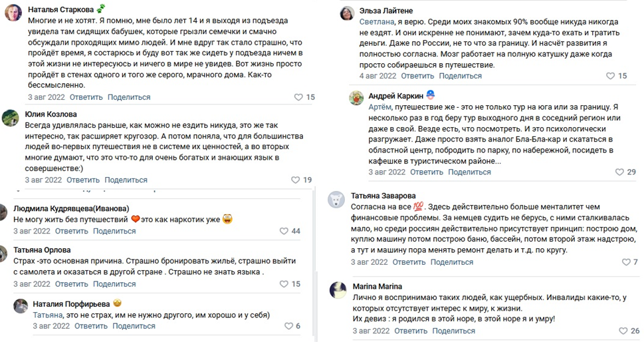This screenshot has height=342, width=644.
Task: Click heart on Людмила Кудрявцева's comment
Action: click(284, 231)
